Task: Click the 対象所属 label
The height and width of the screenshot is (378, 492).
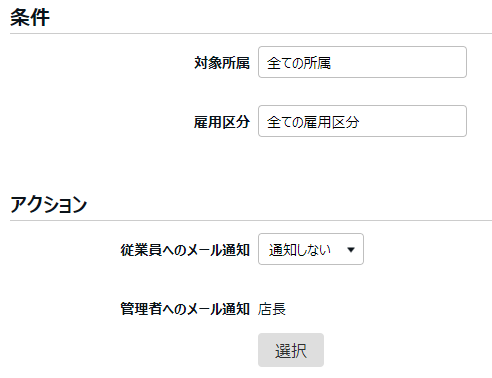Action: click(x=222, y=62)
